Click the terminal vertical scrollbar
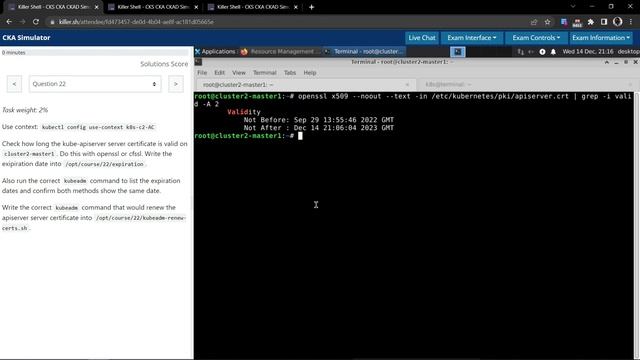 coord(636,224)
